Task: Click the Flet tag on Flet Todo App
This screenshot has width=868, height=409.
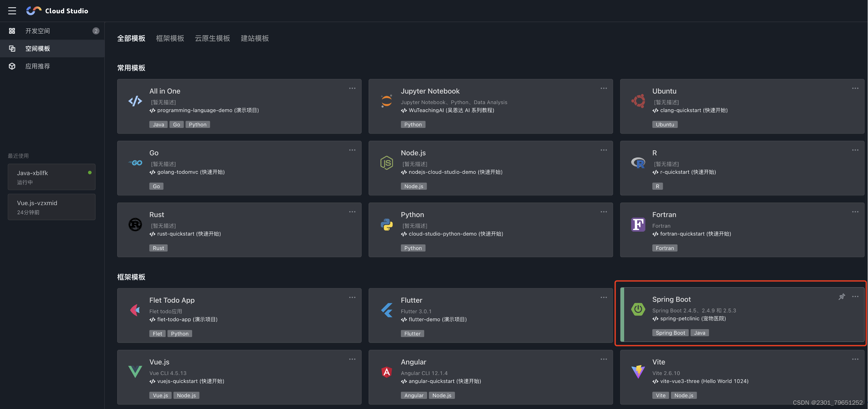Action: pyautogui.click(x=157, y=333)
